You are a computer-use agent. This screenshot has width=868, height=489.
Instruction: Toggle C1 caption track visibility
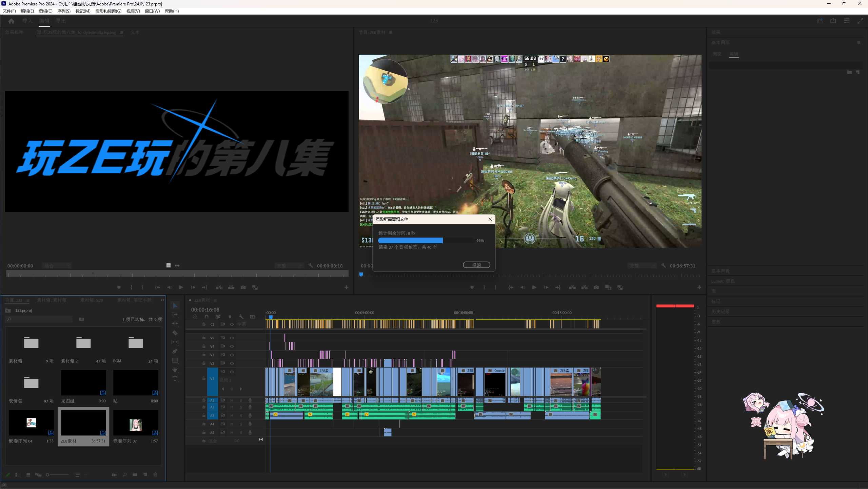point(232,324)
